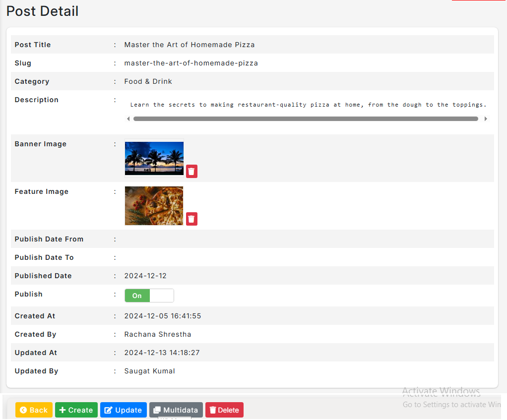Click the description text about restaurant-quality pizza
The width and height of the screenshot is (507, 420).
tap(308, 105)
